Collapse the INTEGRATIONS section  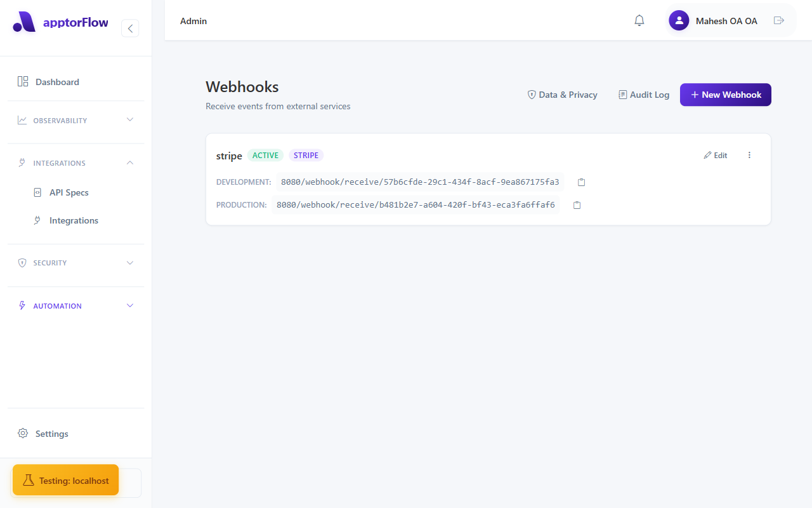coord(75,163)
